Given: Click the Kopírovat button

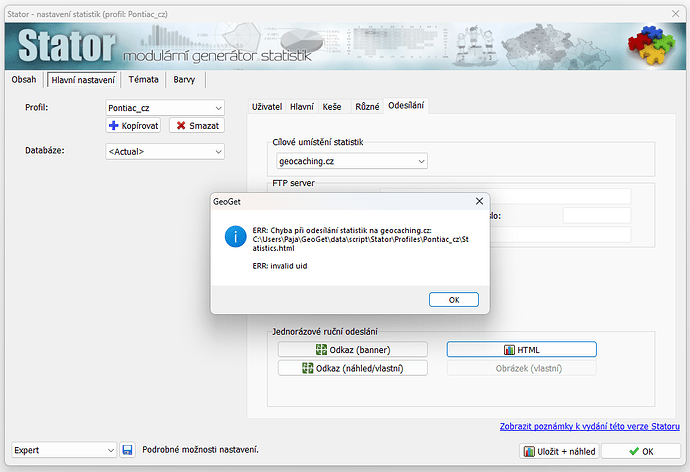Looking at the screenshot, I should [x=133, y=125].
